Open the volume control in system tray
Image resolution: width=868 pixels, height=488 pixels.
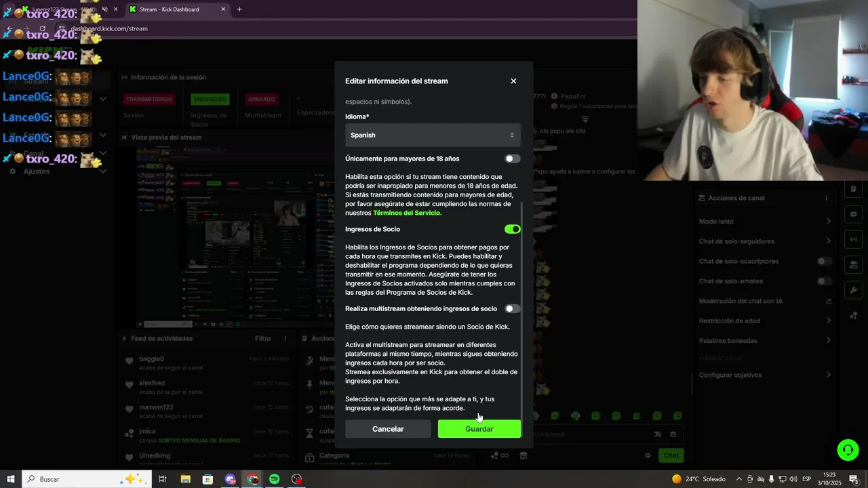pyautogui.click(x=794, y=479)
